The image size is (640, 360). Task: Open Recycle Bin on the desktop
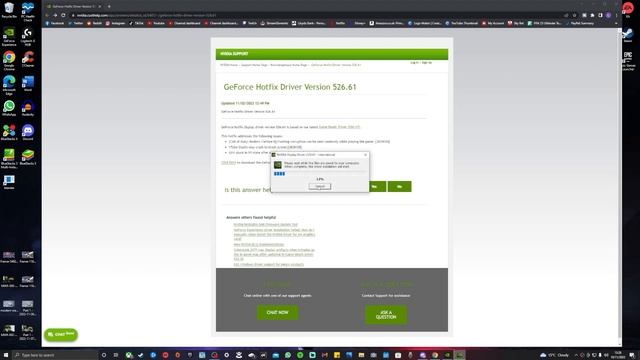[x=9, y=10]
